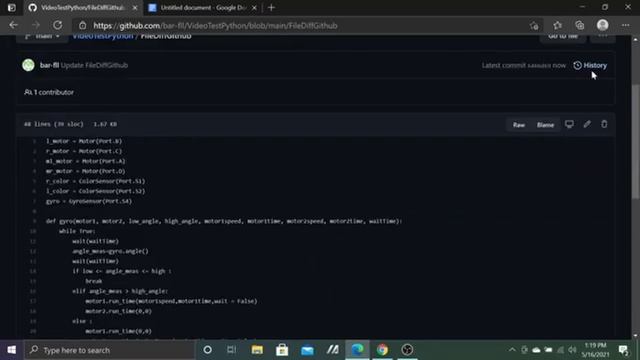This screenshot has height=360, width=640.
Task: Open the History link for this file
Action: (590, 65)
